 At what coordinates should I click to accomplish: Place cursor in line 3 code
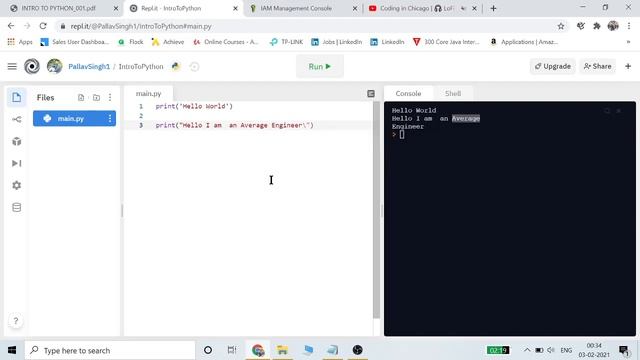(234, 125)
